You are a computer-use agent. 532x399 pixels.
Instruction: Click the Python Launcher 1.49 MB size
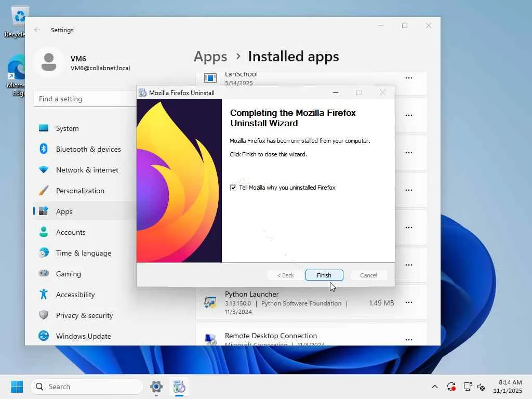[381, 303]
